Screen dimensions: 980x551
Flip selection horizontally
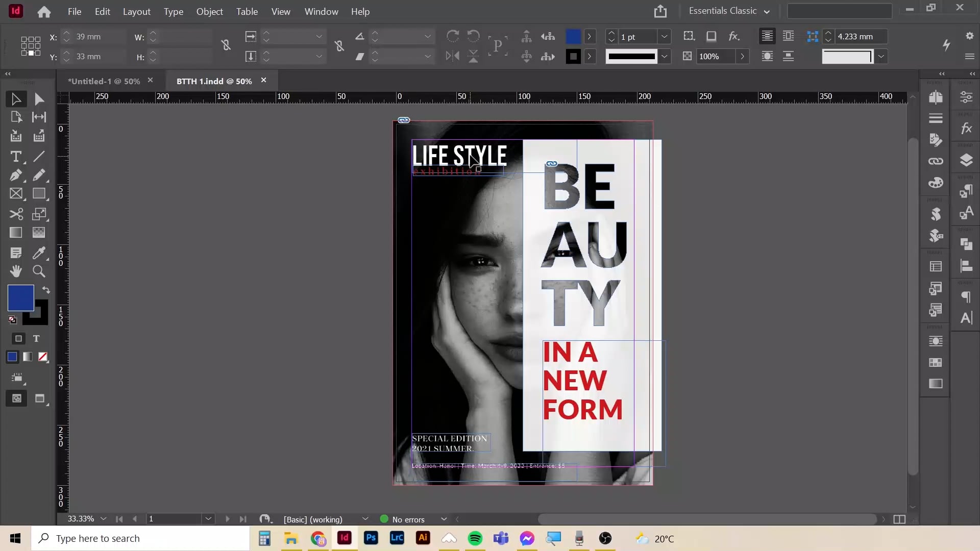click(452, 56)
